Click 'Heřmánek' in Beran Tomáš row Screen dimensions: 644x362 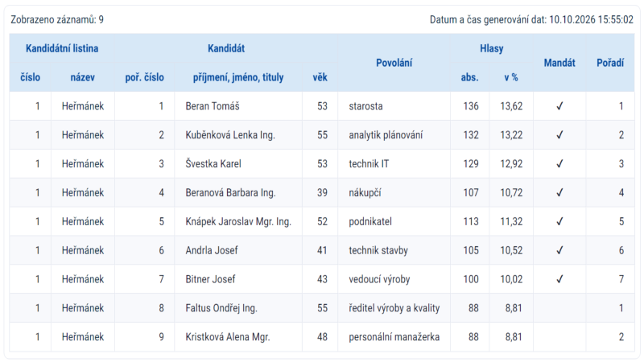pos(83,106)
